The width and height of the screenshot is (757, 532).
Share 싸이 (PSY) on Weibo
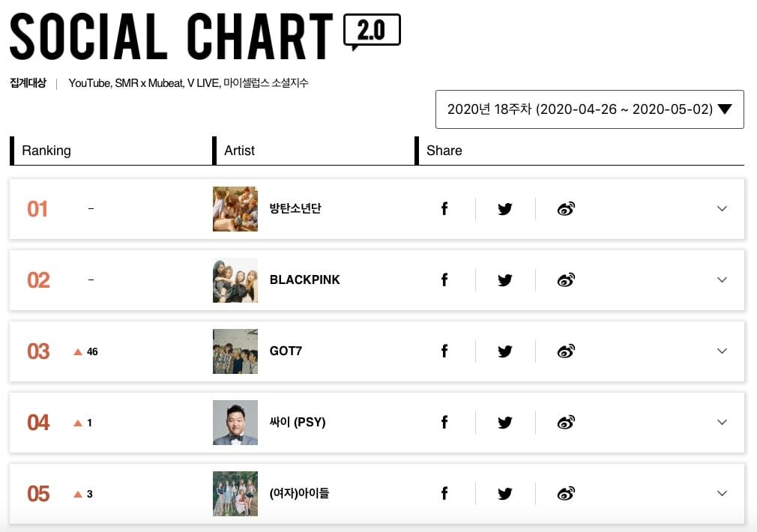(x=566, y=423)
